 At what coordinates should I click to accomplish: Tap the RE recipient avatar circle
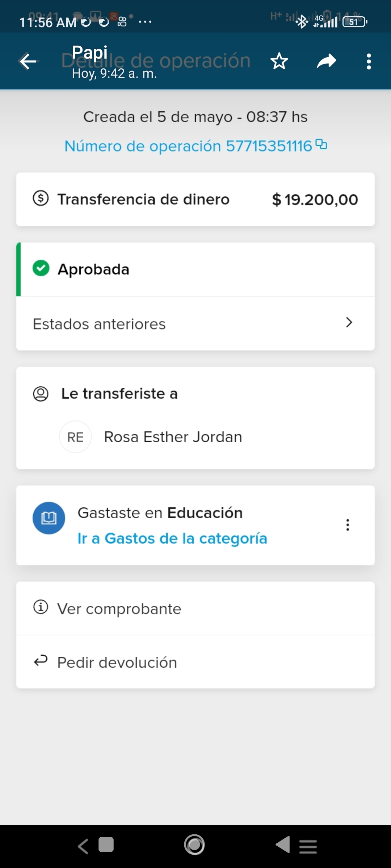tap(75, 437)
